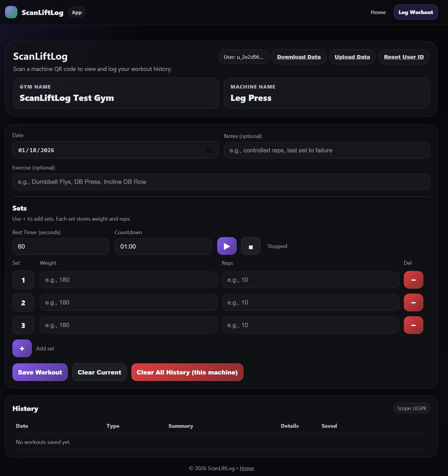This screenshot has height=476, width=448.
Task: Focus the weight field for set 3
Action: (x=129, y=325)
